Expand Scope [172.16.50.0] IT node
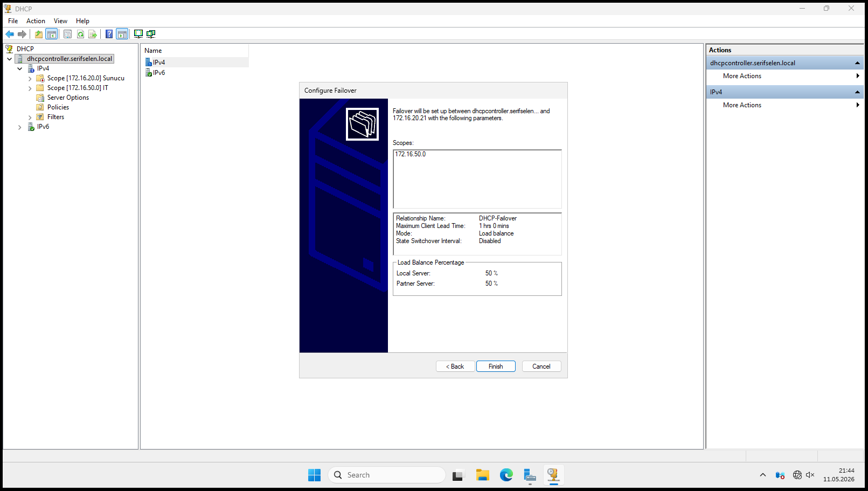 click(x=30, y=88)
